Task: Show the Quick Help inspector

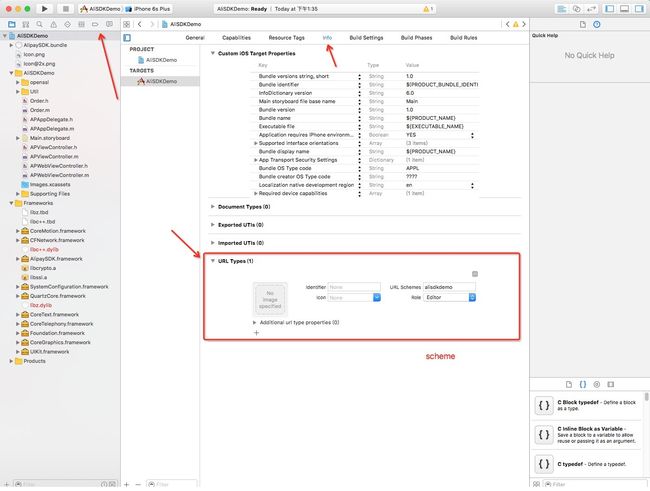Action: click(x=597, y=24)
